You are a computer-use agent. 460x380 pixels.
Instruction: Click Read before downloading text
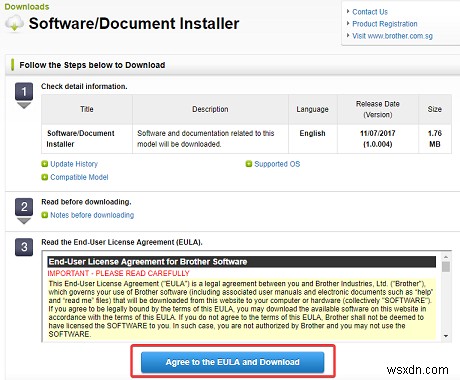(86, 202)
